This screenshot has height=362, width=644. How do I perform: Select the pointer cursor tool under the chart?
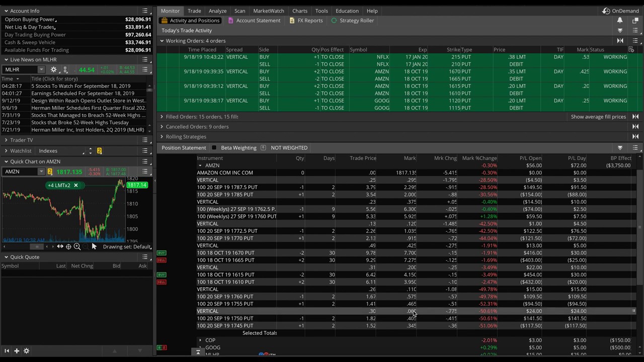pos(94,247)
